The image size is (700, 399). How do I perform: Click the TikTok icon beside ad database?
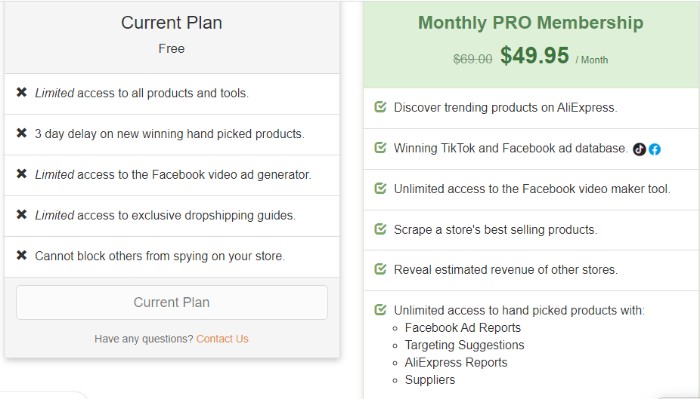coord(639,149)
